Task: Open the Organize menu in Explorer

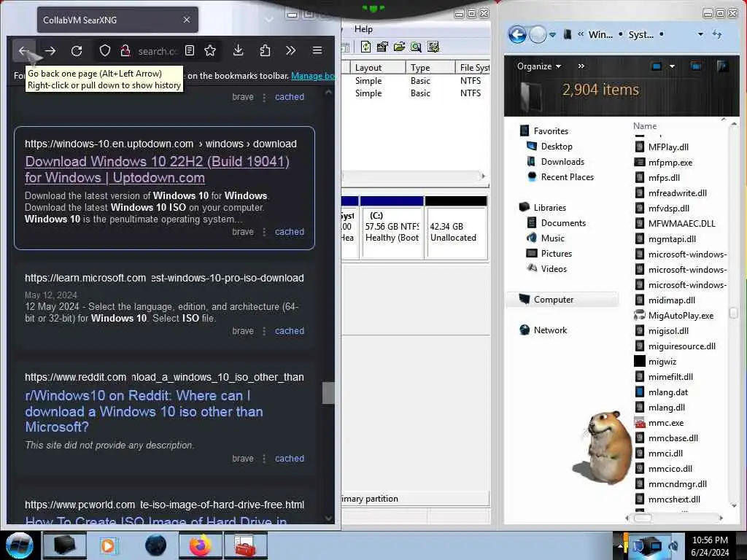Action: click(539, 66)
